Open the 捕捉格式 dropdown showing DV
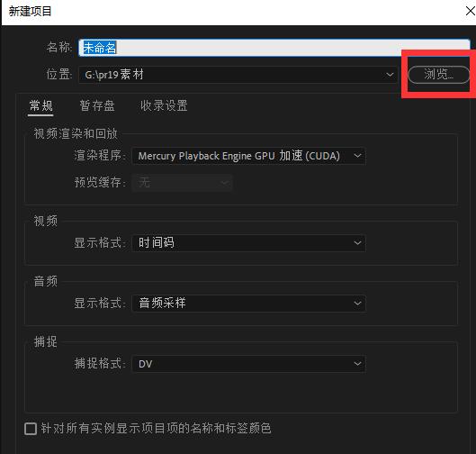The height and width of the screenshot is (454, 476). 249,364
